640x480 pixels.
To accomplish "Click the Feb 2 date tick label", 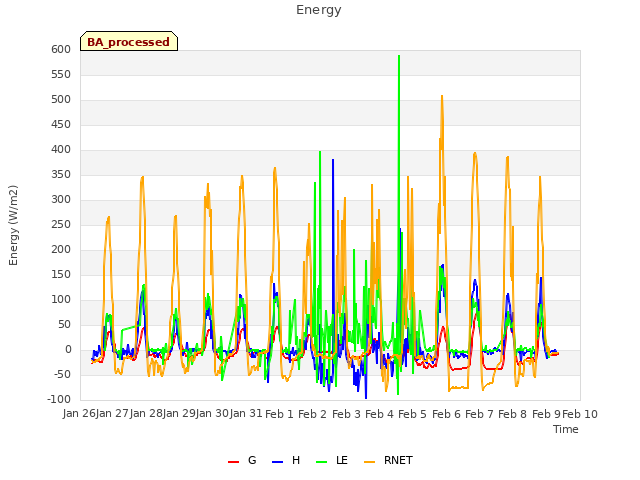I will point(313,414).
